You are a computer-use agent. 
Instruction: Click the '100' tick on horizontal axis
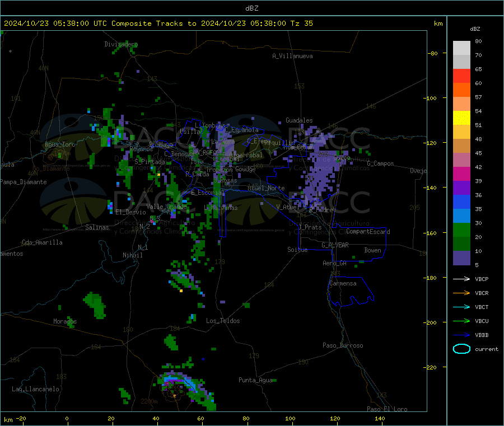290,418
